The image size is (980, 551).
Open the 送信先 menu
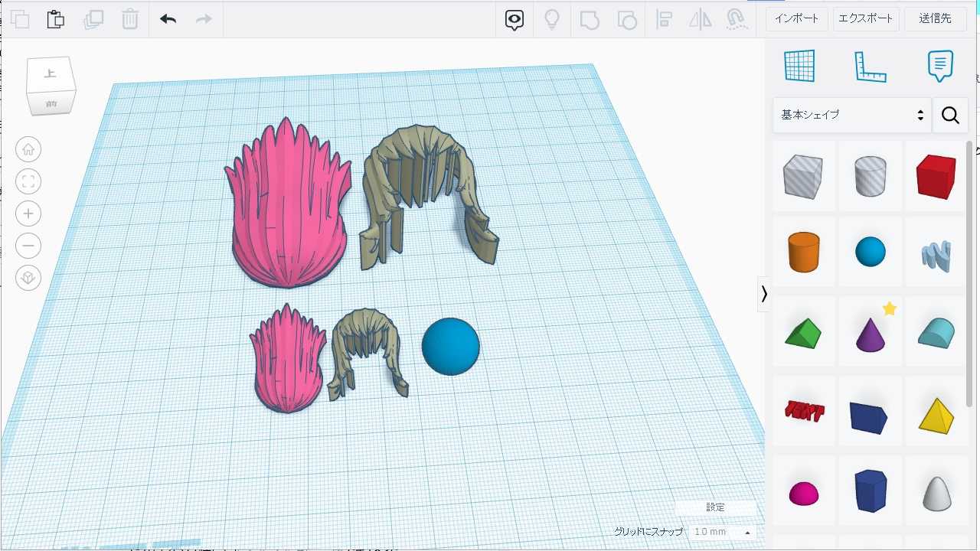pyautogui.click(x=935, y=18)
